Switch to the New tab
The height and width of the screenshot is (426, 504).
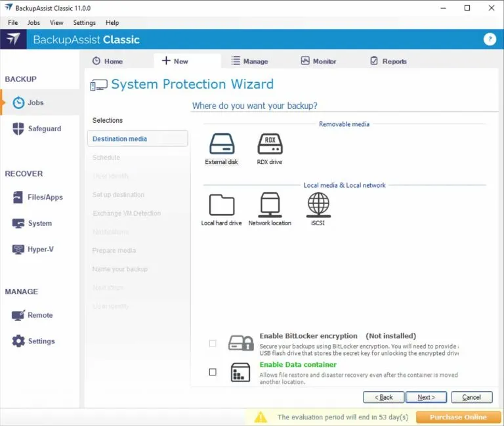(x=188, y=61)
